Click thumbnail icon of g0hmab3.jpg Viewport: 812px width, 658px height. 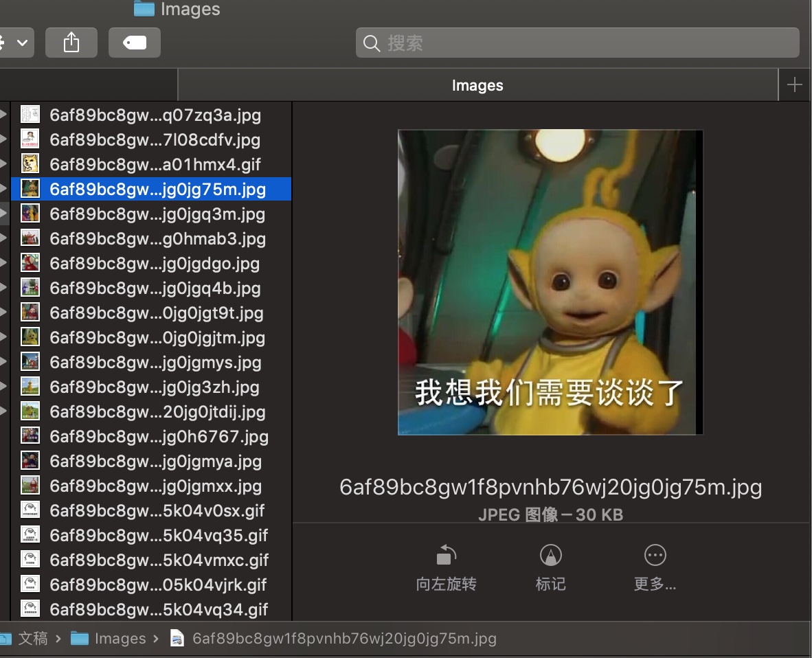pyautogui.click(x=30, y=238)
